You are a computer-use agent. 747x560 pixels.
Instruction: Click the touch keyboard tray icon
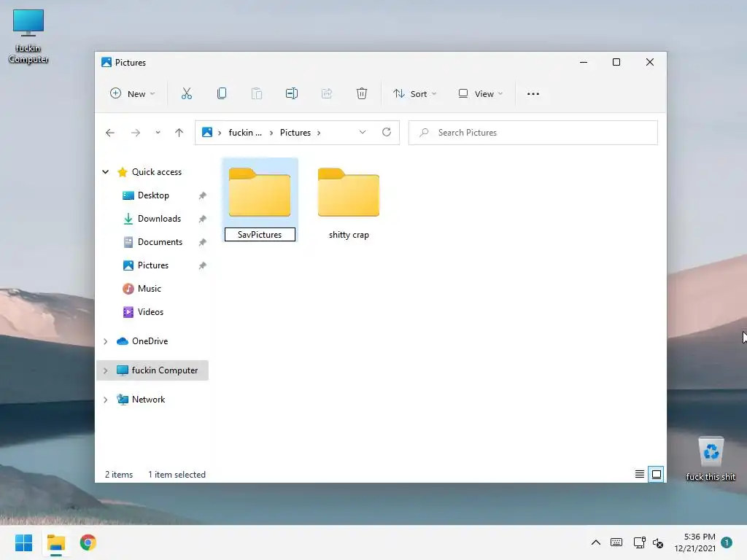pyautogui.click(x=616, y=542)
